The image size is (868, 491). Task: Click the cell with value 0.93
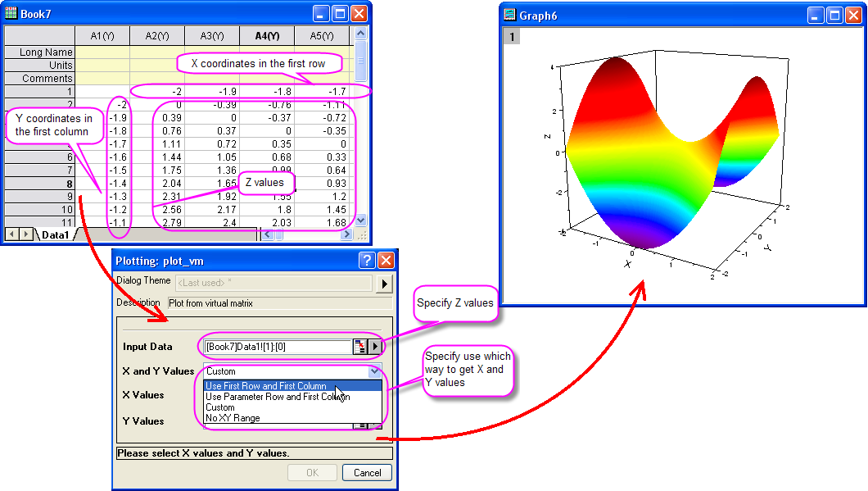[x=322, y=184]
